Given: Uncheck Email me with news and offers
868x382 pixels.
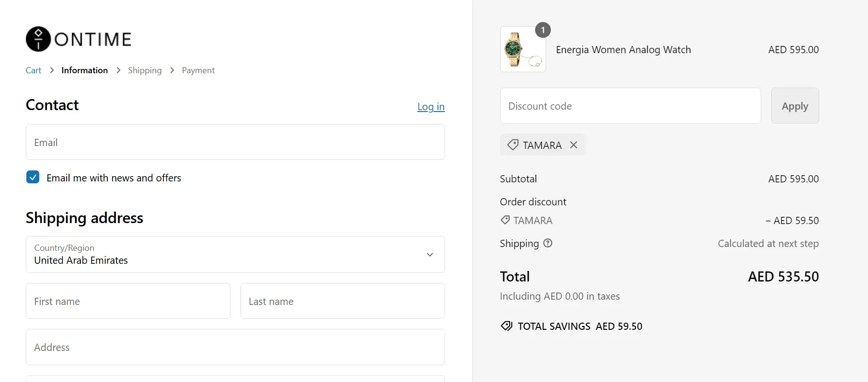Looking at the screenshot, I should click(33, 177).
